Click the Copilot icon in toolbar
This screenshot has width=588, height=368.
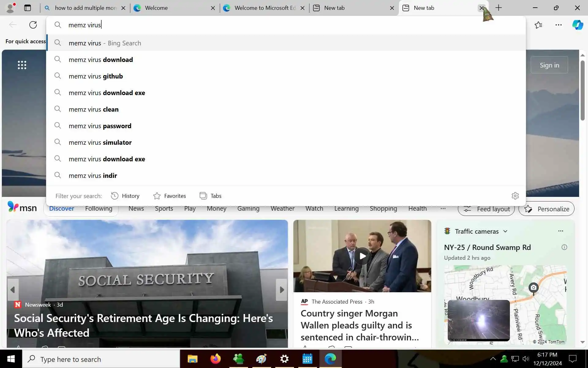click(x=578, y=25)
